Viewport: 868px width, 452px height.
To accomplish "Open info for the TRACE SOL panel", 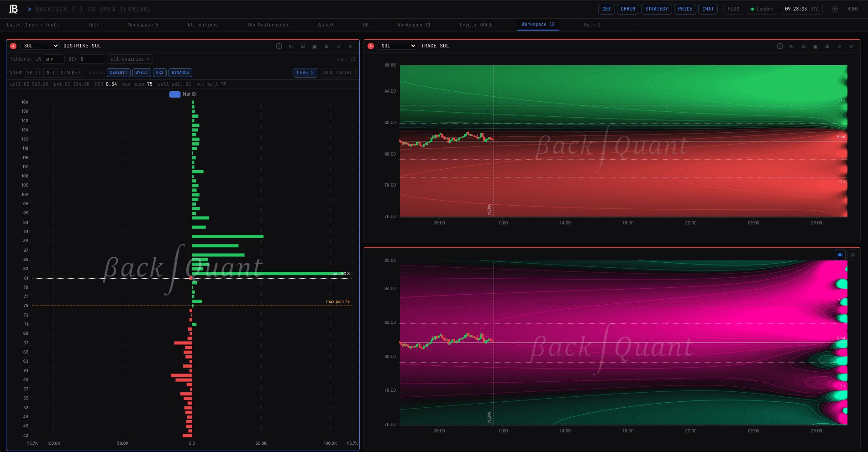I will pyautogui.click(x=780, y=46).
